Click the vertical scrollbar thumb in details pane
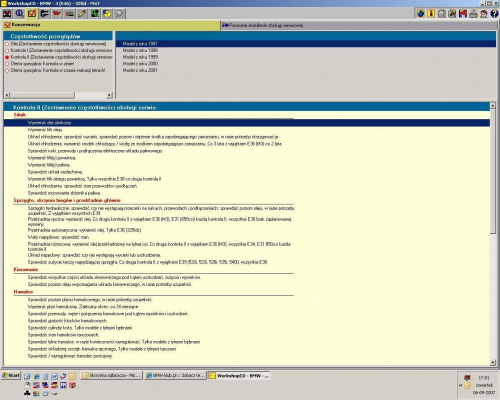 (493, 172)
